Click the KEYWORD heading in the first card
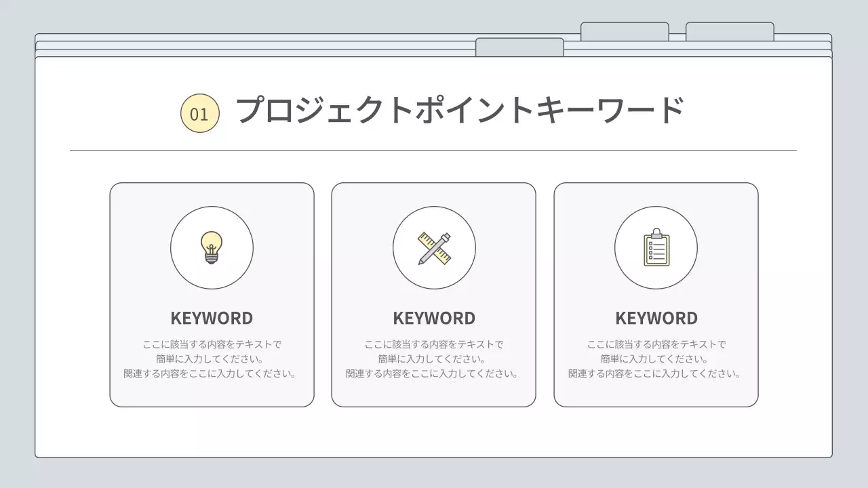868x488 pixels. click(212, 317)
